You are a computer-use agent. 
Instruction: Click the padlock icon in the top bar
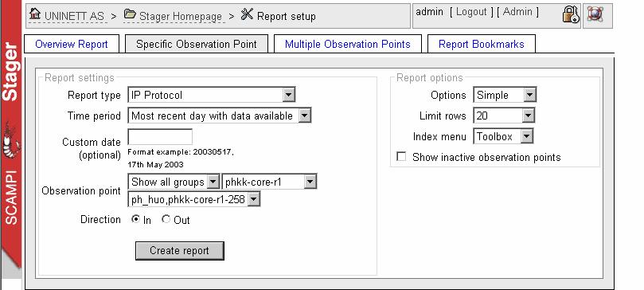pos(570,14)
